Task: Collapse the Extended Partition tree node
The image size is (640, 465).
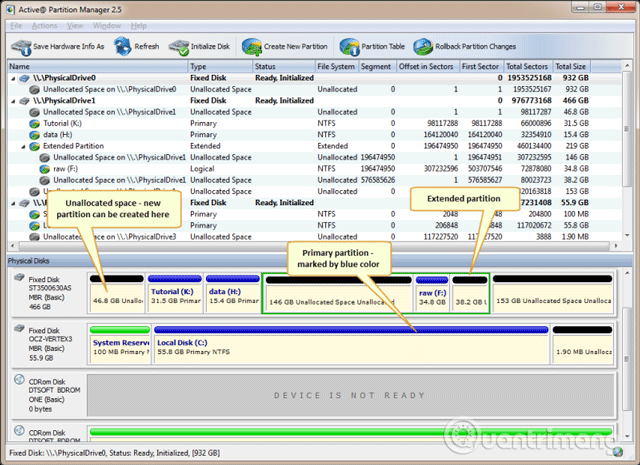Action: 22,146
